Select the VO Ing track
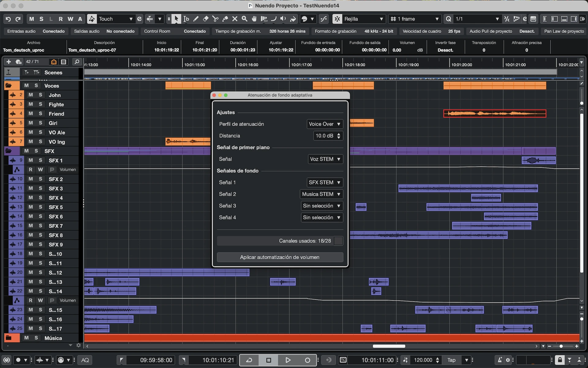Image resolution: width=588 pixels, height=368 pixels. (57, 142)
